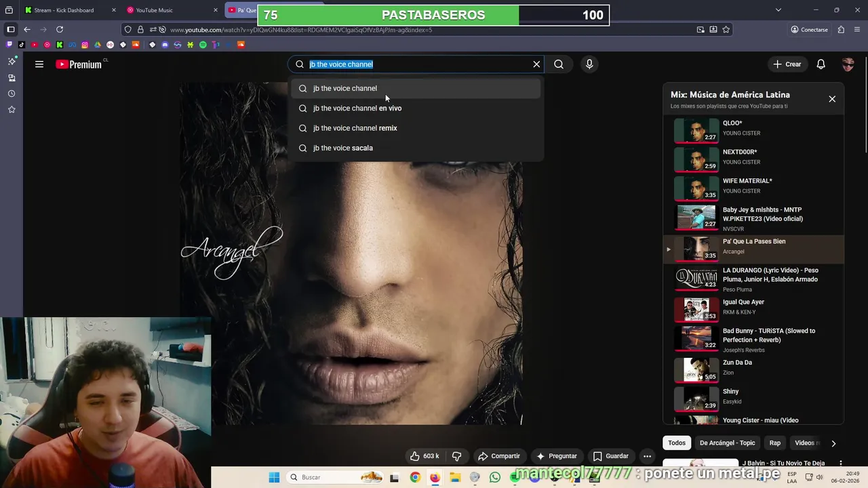This screenshot has height=488, width=868.
Task: Click the Compartir share button
Action: [x=499, y=456]
